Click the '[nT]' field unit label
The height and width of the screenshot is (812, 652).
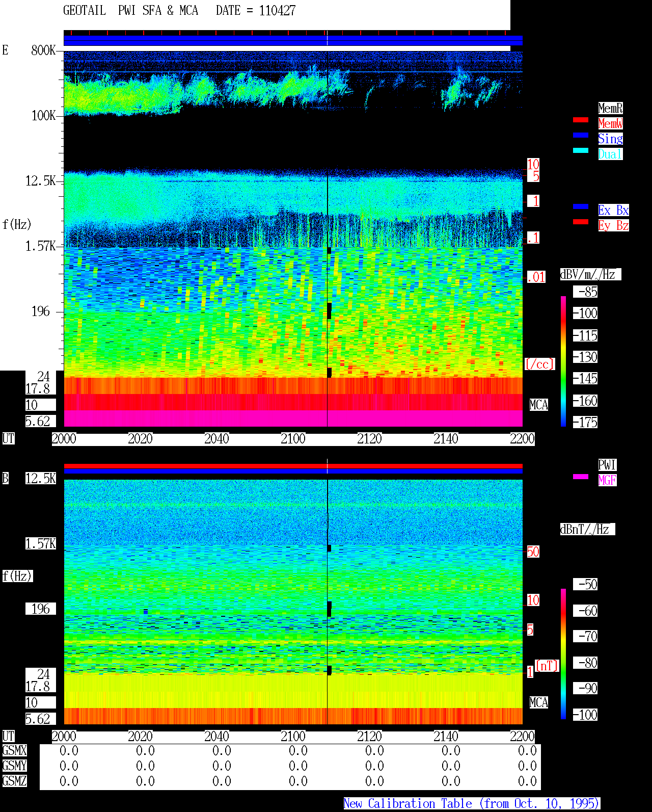(x=547, y=666)
